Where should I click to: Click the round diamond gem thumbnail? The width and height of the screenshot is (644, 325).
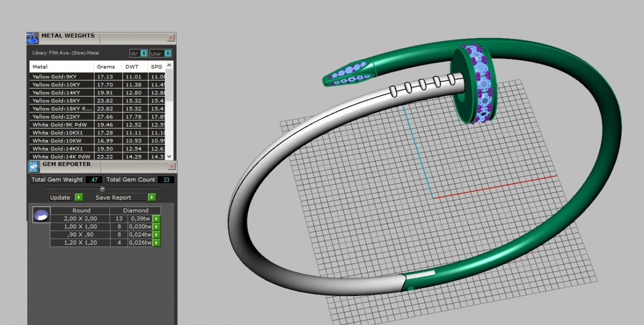click(x=41, y=215)
